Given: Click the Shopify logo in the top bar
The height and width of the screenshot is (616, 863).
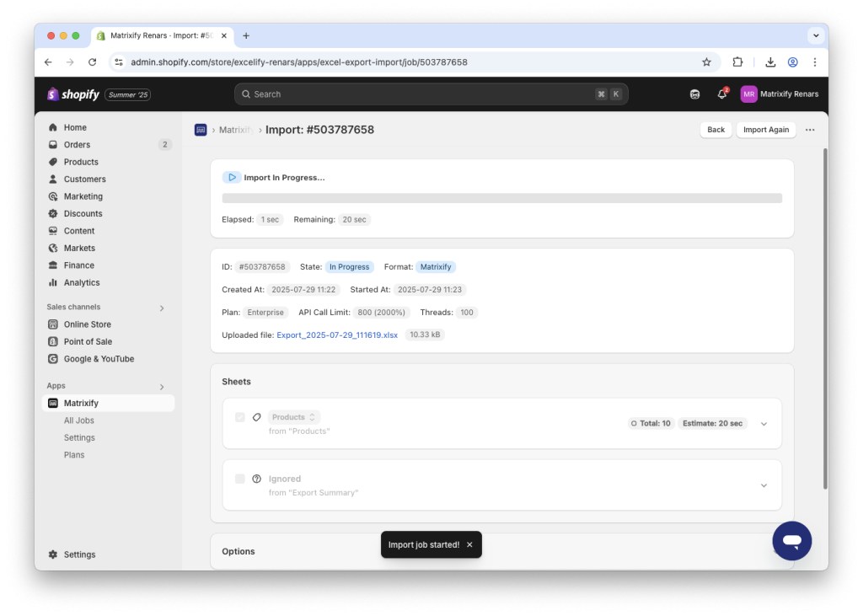Looking at the screenshot, I should click(x=72, y=94).
